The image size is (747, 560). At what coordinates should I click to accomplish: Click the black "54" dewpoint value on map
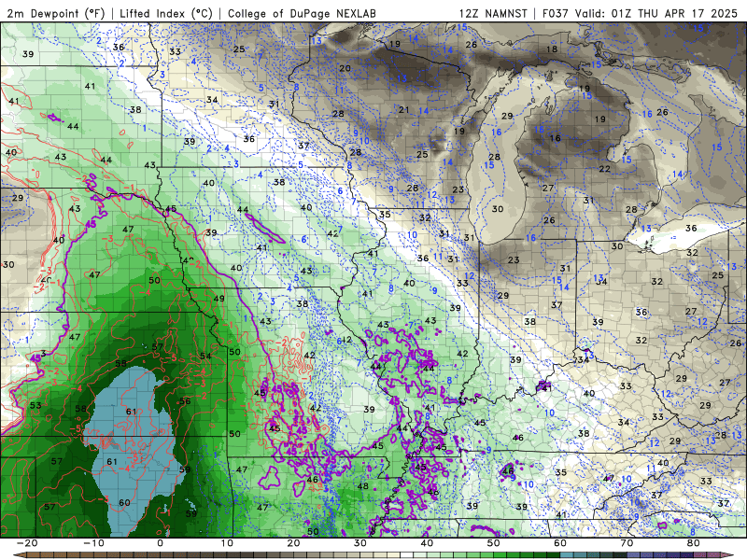click(205, 357)
